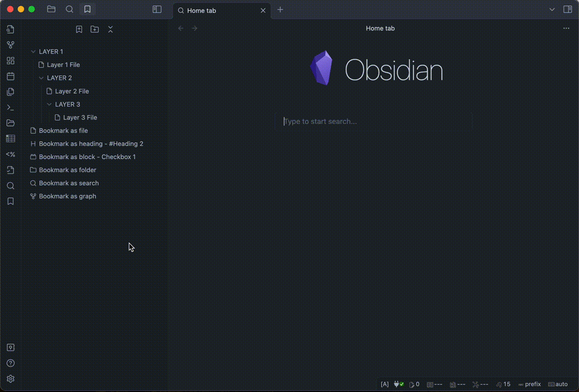Navigate forward arrow

click(x=195, y=28)
